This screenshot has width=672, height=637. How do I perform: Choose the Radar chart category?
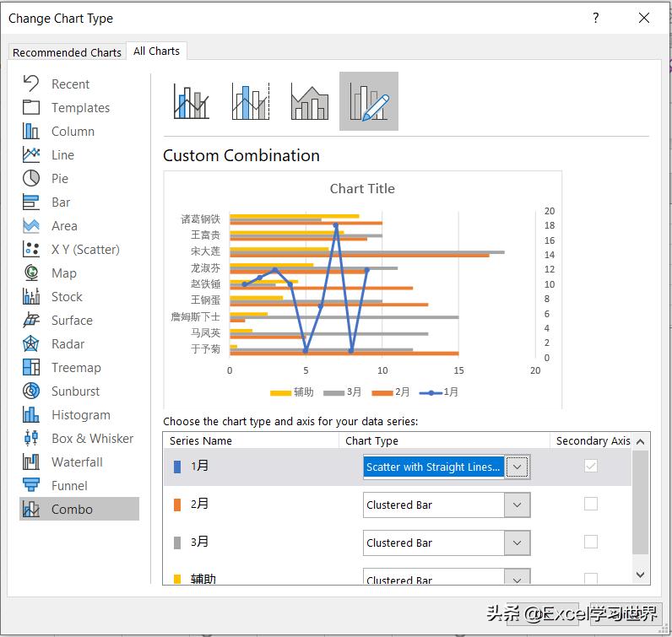(x=68, y=344)
